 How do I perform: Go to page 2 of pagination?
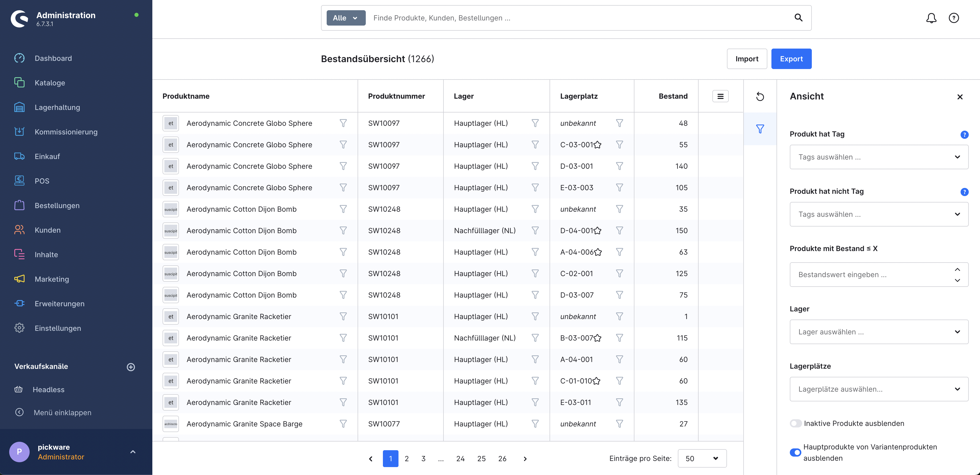coord(407,459)
